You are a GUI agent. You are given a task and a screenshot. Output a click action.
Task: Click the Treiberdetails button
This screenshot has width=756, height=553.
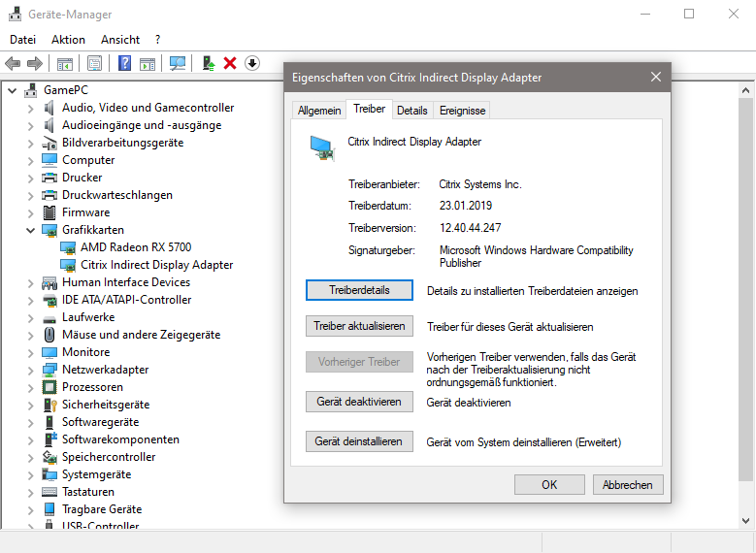[x=359, y=290]
